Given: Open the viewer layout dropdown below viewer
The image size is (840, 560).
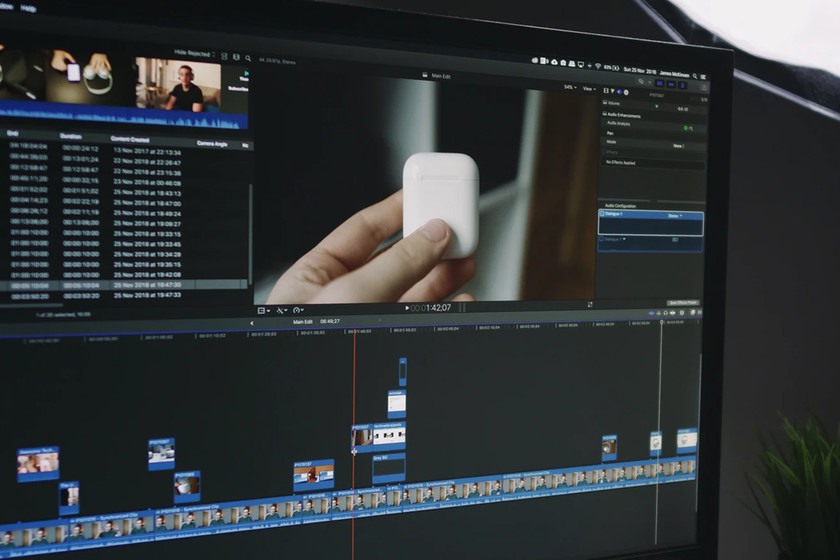Looking at the screenshot, I should click(264, 310).
